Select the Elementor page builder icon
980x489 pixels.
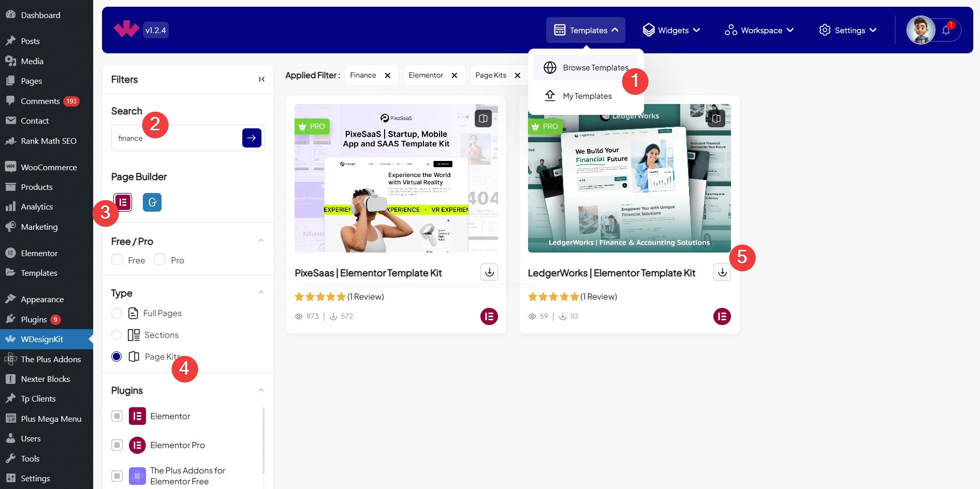pyautogui.click(x=123, y=202)
